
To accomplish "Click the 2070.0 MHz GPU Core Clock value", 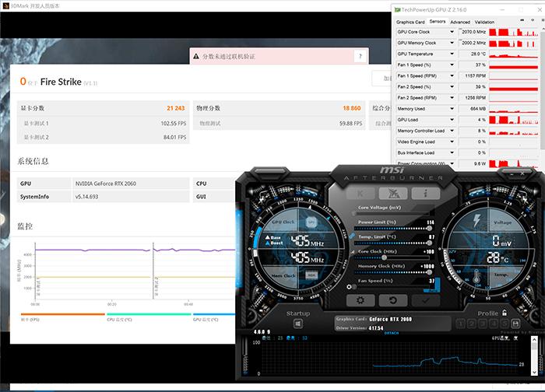I will (x=473, y=32).
